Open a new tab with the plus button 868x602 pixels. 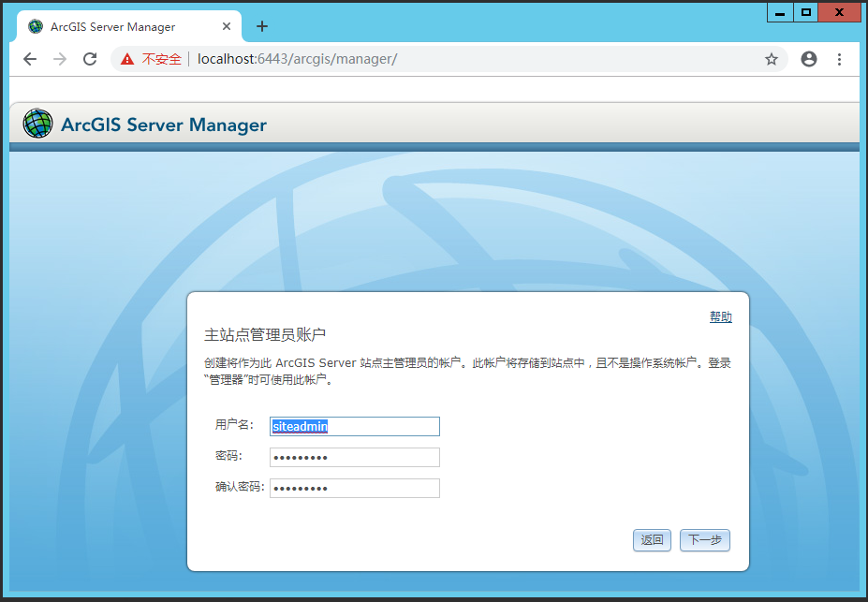tap(262, 26)
